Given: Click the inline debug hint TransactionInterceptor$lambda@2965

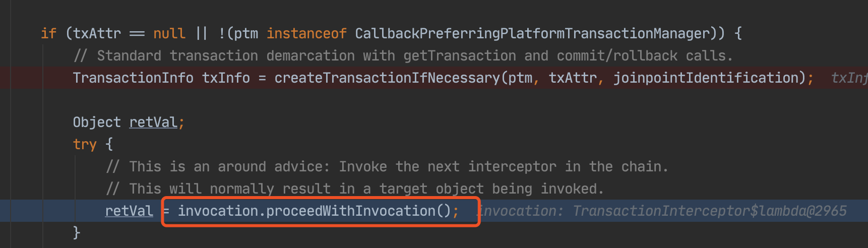Looking at the screenshot, I should click(x=710, y=211).
